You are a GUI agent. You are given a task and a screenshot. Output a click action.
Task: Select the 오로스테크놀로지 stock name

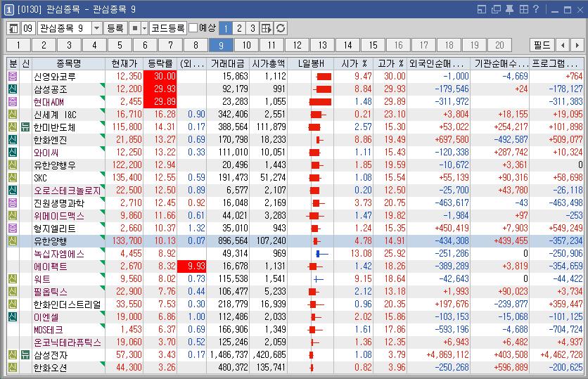coord(68,191)
